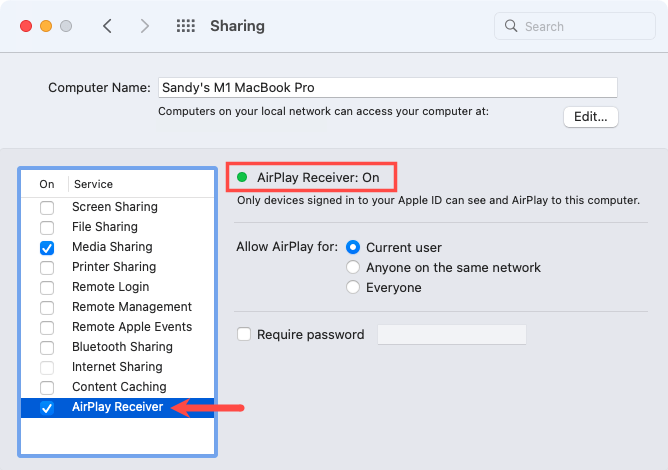Go forward with the right chevron
Screen dimensions: 668x470
tap(145, 26)
